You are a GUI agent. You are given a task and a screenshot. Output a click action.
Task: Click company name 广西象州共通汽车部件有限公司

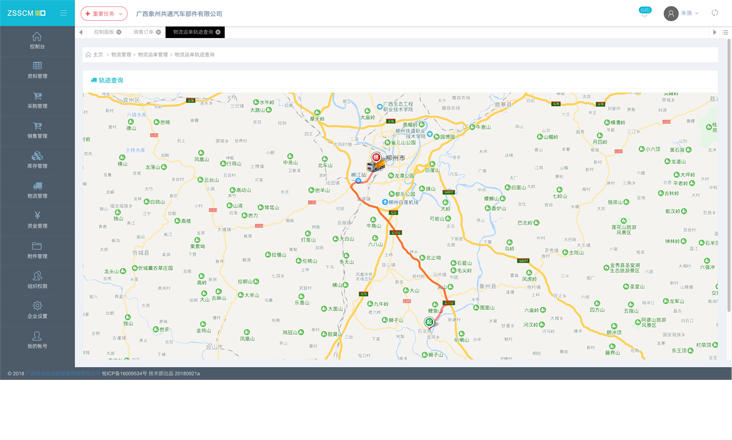tap(179, 14)
